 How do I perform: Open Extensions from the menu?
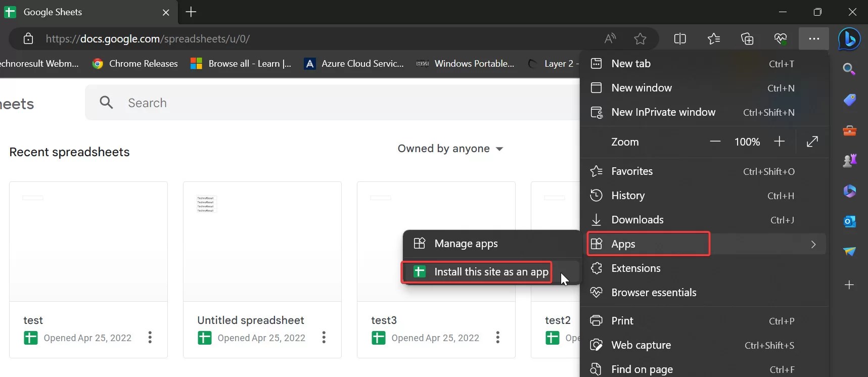click(x=704, y=268)
